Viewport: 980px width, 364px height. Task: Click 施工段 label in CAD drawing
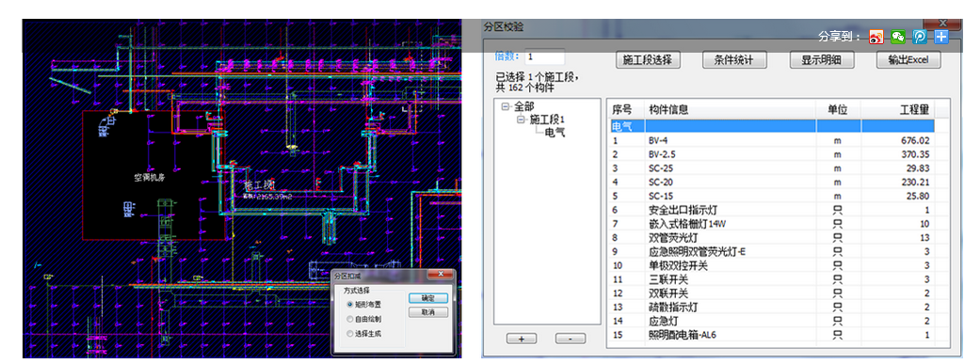point(259,186)
